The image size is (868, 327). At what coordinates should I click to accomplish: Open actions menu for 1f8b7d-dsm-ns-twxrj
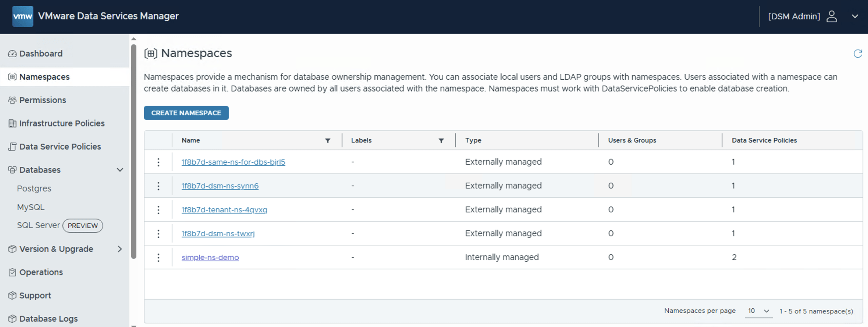(158, 233)
